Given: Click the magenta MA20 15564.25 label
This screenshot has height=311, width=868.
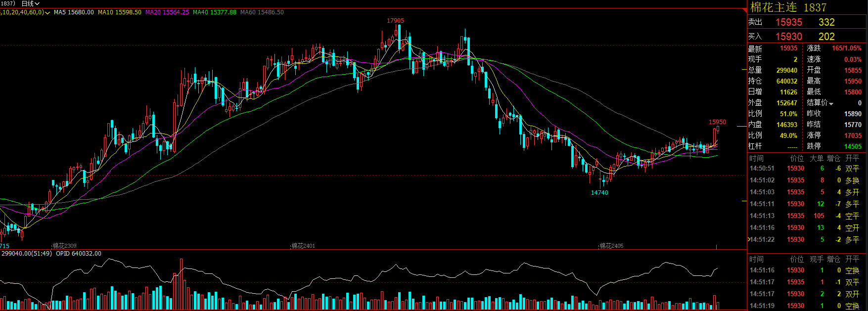Looking at the screenshot, I should 167,12.
